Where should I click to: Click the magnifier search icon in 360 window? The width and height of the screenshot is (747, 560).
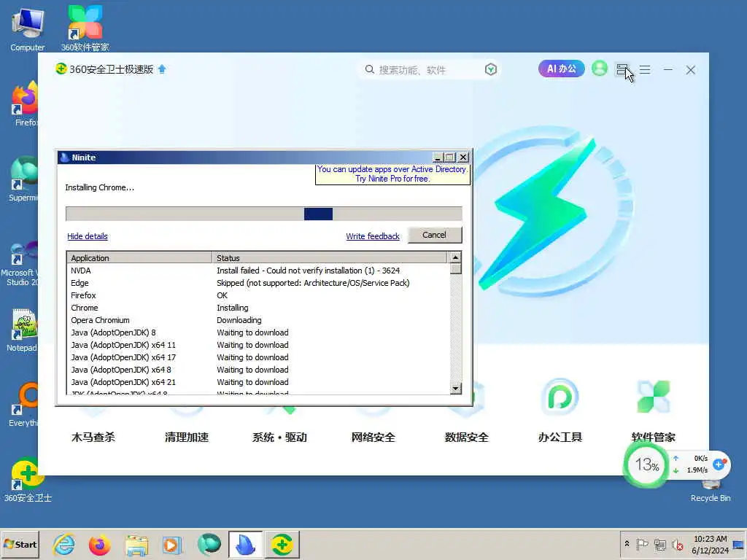369,69
